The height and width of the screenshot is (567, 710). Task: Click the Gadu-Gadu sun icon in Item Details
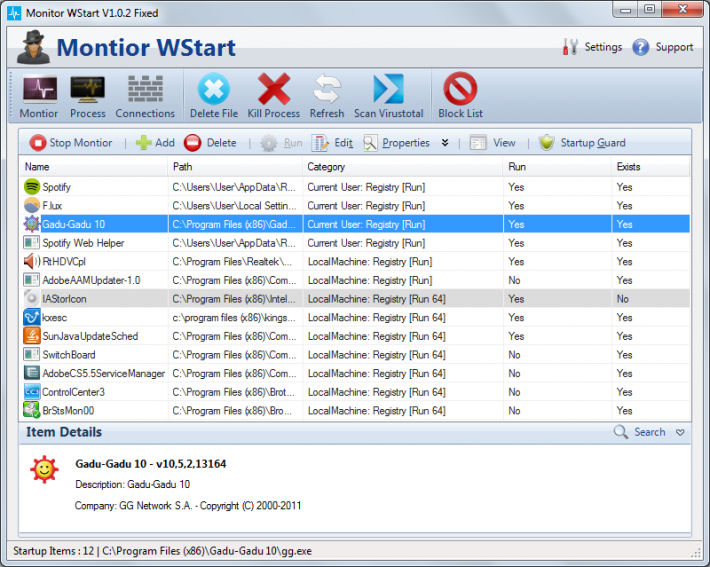pos(44,469)
